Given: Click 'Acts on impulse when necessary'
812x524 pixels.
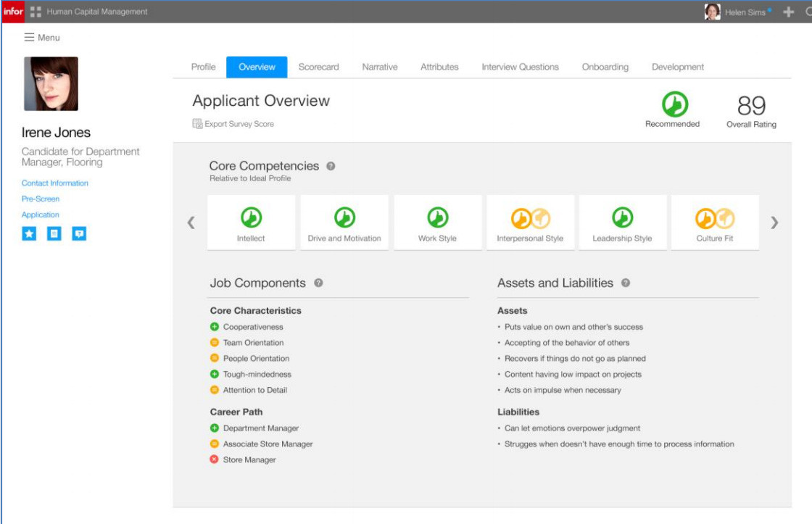Looking at the screenshot, I should 563,390.
